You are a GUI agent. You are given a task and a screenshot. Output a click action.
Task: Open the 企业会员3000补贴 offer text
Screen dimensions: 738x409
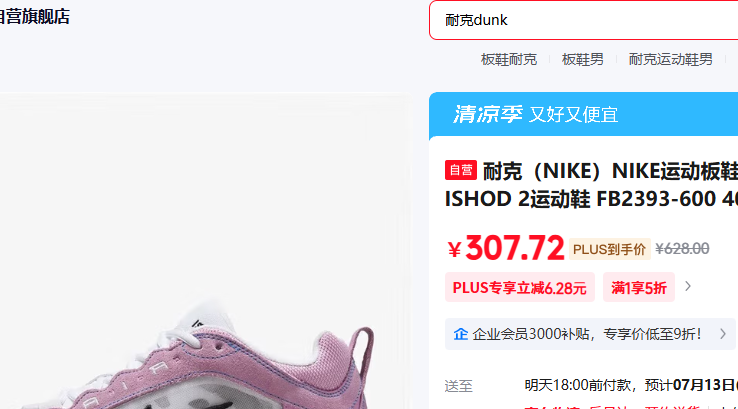(586, 334)
